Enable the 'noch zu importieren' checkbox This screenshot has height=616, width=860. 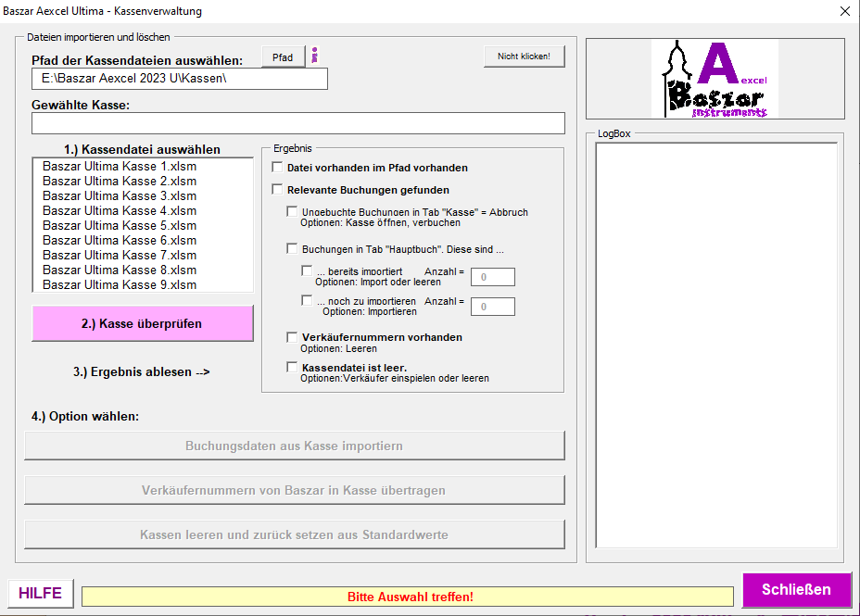(307, 300)
